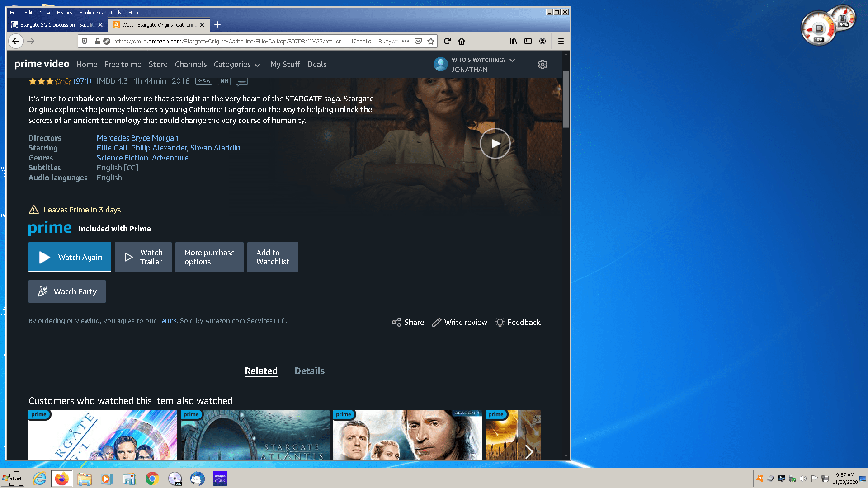Open the History menu

[x=65, y=13]
